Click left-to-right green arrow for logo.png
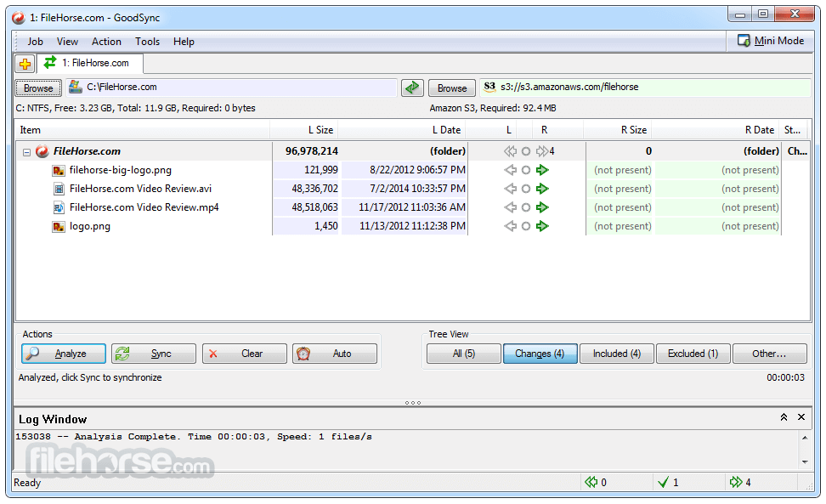The height and width of the screenshot is (504, 826). (543, 226)
